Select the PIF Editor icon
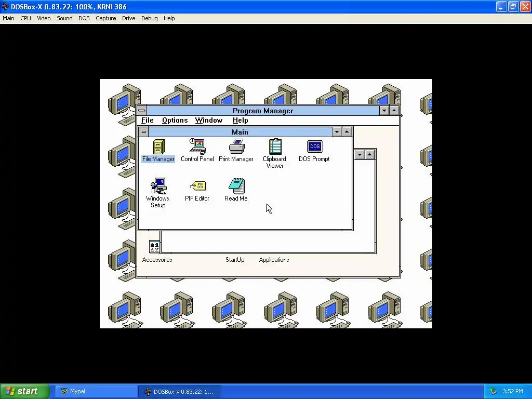 click(x=198, y=186)
